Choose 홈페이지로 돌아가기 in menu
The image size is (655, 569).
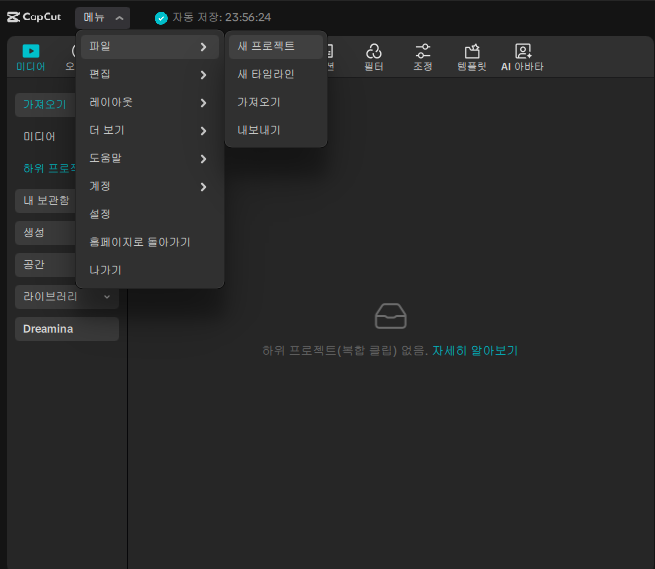tap(150, 242)
